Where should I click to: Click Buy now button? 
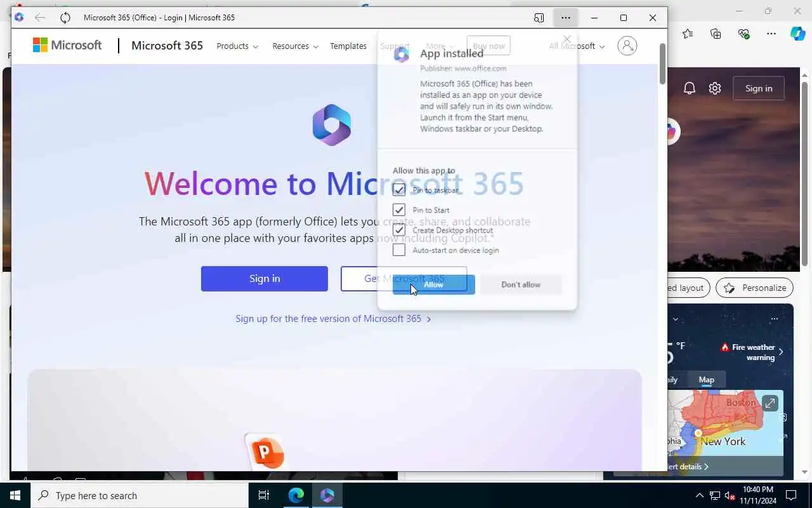coord(488,46)
